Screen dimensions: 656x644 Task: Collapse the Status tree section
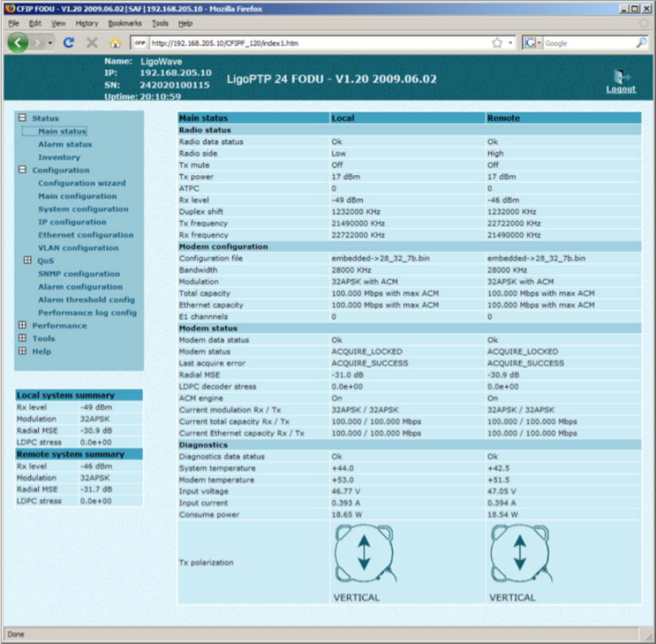(x=22, y=118)
